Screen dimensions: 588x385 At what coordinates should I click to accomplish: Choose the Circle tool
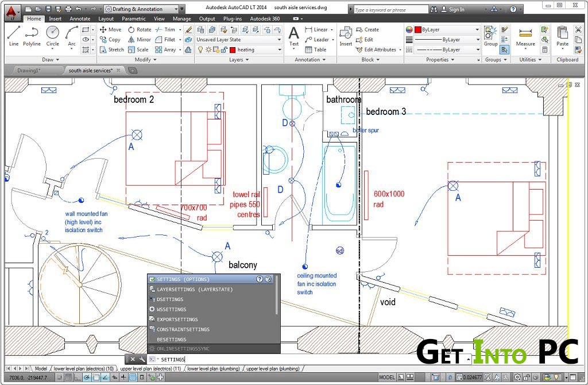[52, 36]
